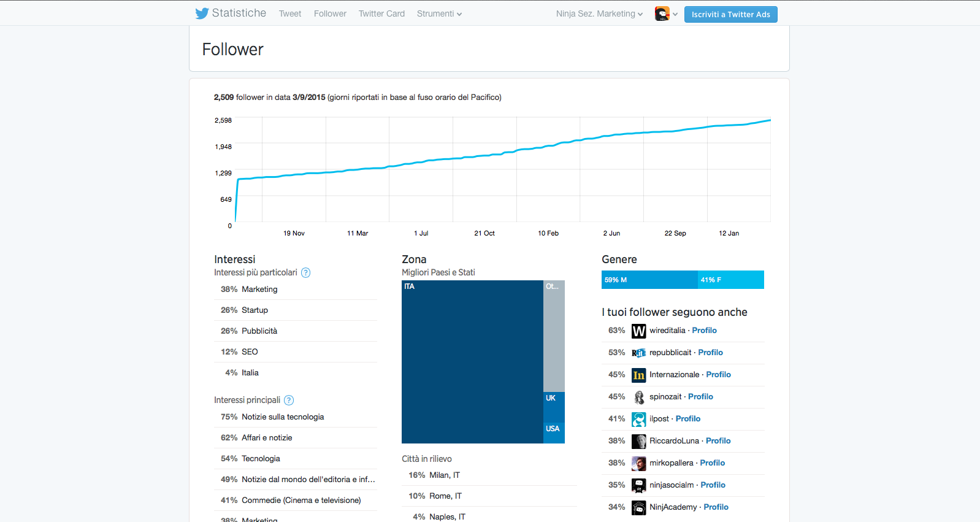Image resolution: width=980 pixels, height=522 pixels.
Task: Open help icon for Interessi più particolari
Action: coord(305,273)
